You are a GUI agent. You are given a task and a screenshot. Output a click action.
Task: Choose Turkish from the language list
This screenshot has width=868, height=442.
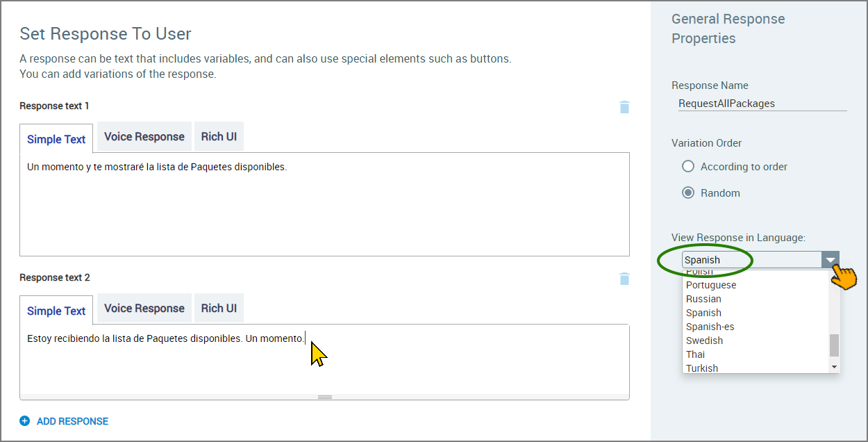click(x=702, y=368)
